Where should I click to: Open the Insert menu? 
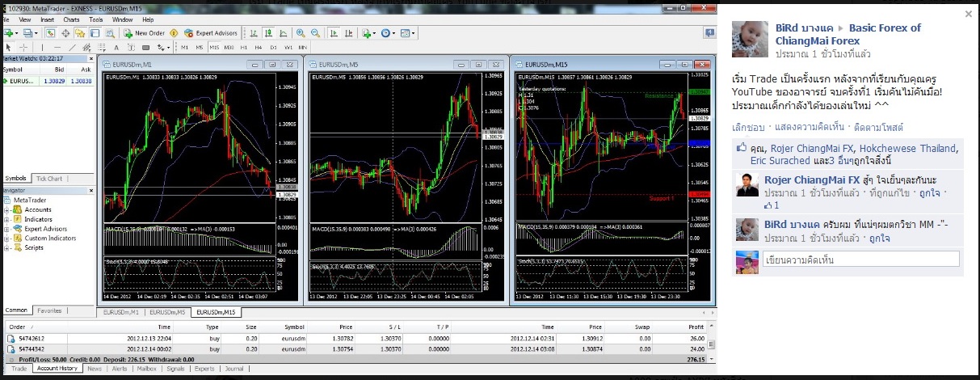coord(47,19)
